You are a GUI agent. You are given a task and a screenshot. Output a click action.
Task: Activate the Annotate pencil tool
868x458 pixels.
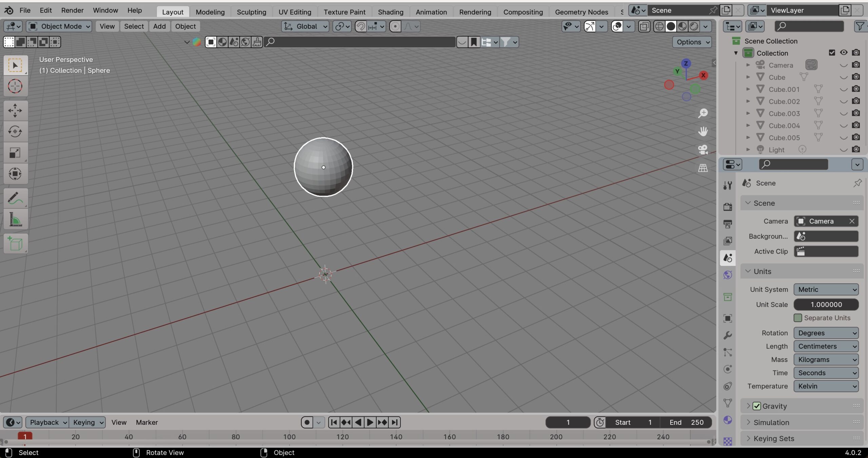tap(15, 198)
